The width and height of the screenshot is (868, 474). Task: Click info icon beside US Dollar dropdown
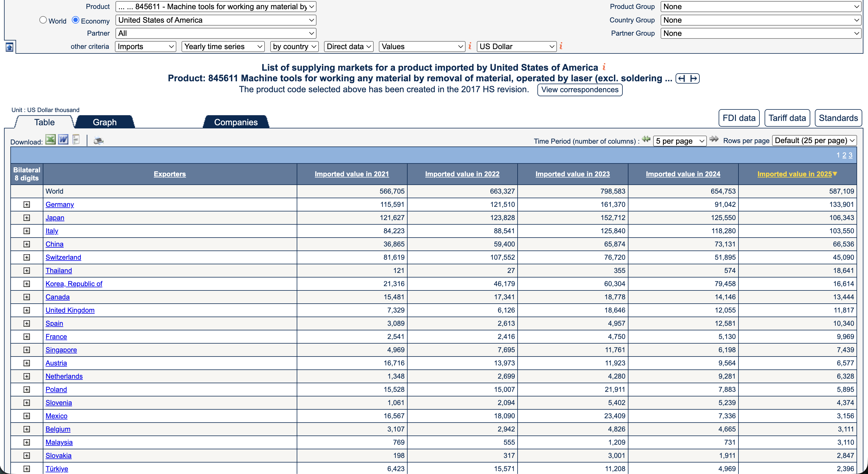(x=561, y=46)
